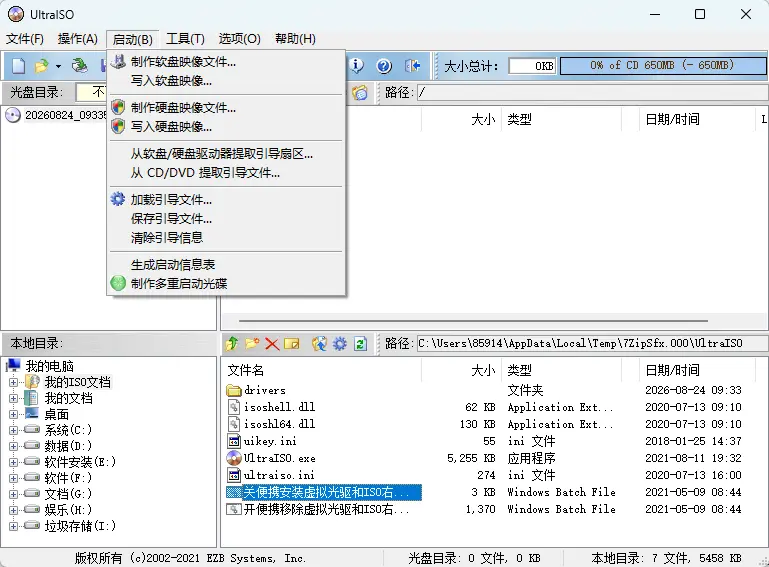Click the local path field C:\Users\85914
Viewport: 769px width, 567px height.
[x=592, y=343]
